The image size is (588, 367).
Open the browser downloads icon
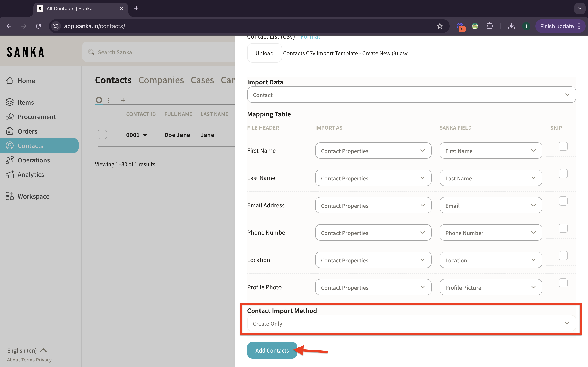(x=511, y=26)
